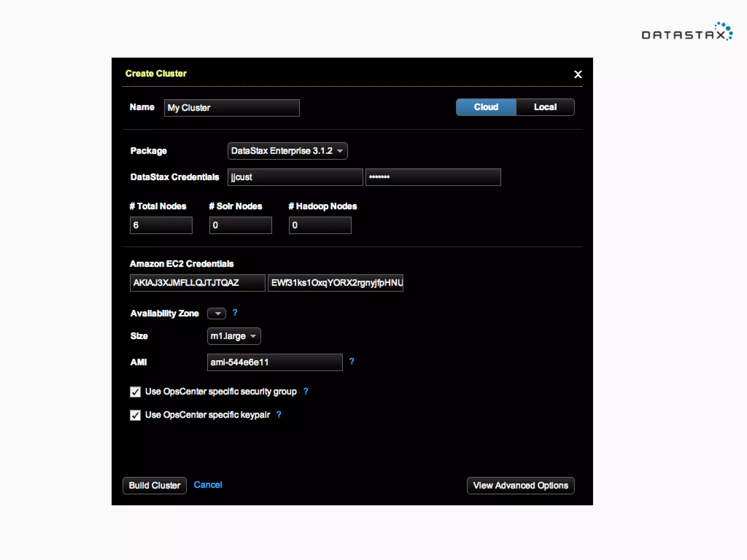Uncheck Use OpsCenter specific security group
The height and width of the screenshot is (560, 747).
point(135,392)
